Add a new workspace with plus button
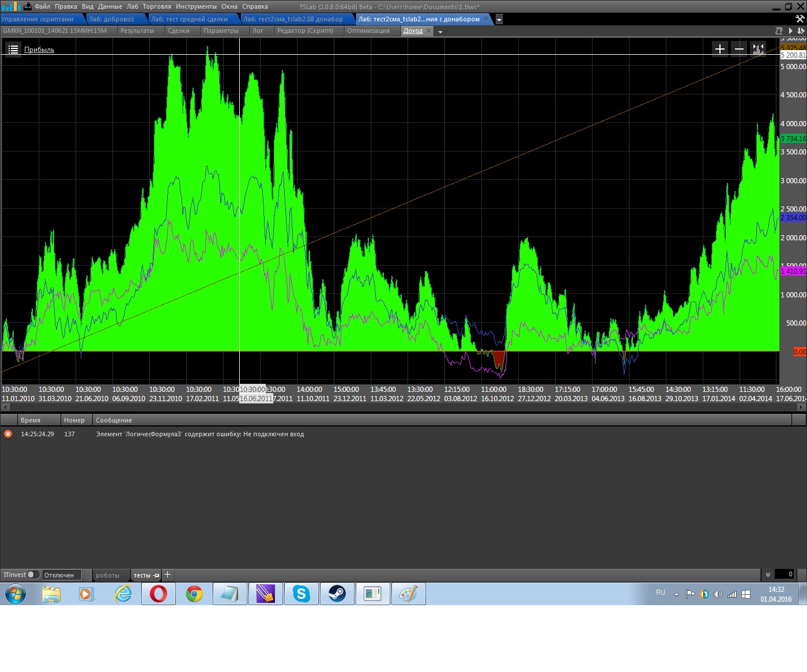 pyautogui.click(x=168, y=575)
